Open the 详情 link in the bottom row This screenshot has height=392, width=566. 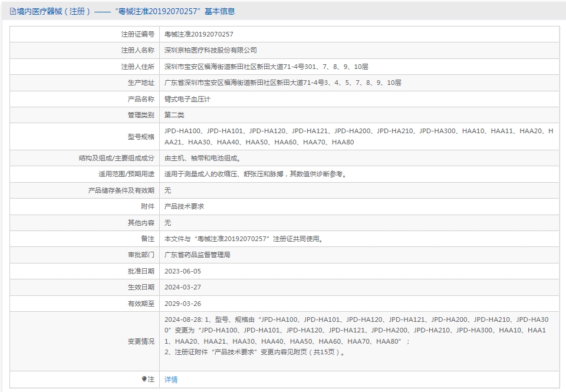point(171,380)
